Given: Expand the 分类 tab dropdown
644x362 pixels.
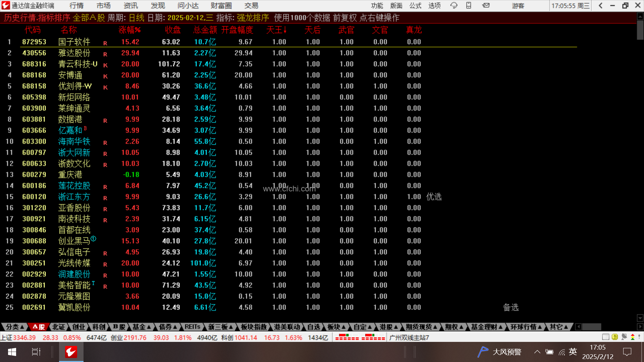Looking at the screenshot, I should click(15, 327).
